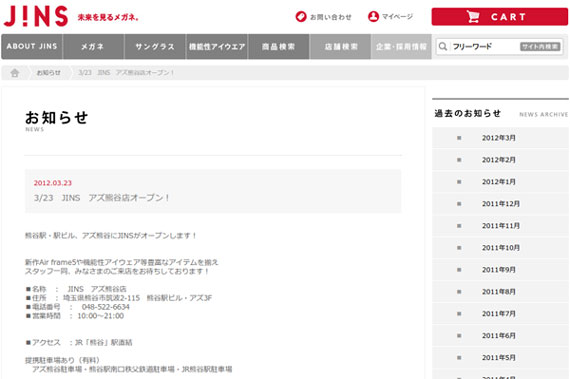
Task: Open the 2011年8月 archive
Action: [499, 292]
